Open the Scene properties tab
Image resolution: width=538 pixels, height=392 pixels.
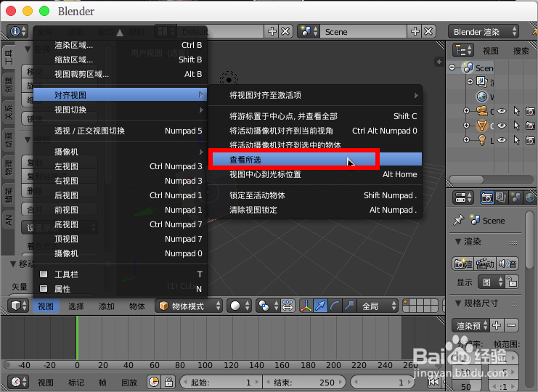click(515, 197)
